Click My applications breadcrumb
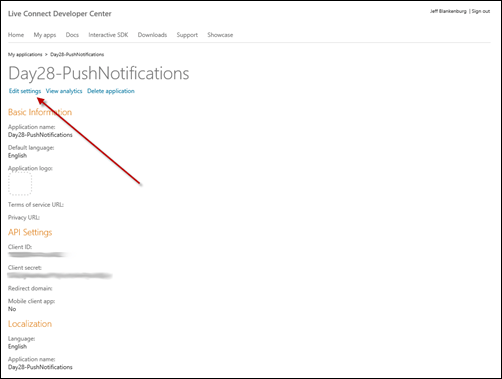Viewport: 502px width, 379px height. click(x=25, y=54)
